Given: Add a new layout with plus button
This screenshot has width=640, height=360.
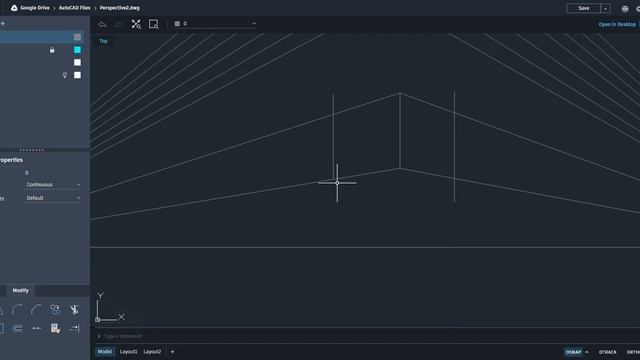Looking at the screenshot, I should tap(172, 352).
